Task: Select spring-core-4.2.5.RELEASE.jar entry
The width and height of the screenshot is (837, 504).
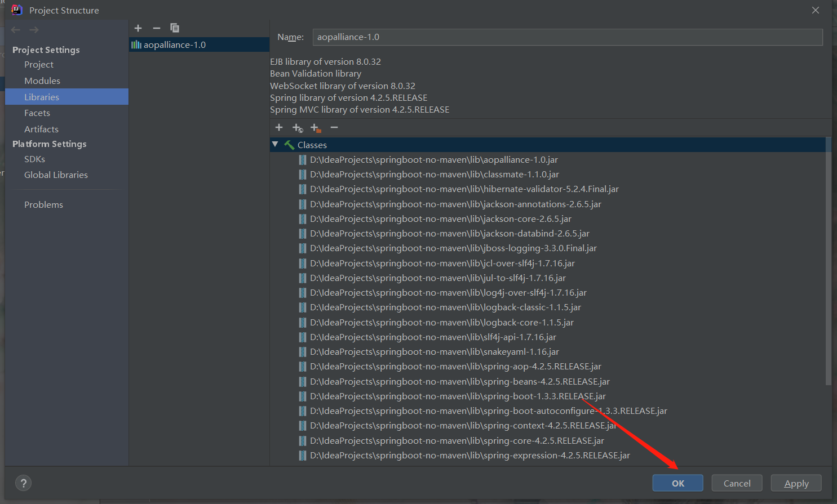Action: click(457, 441)
